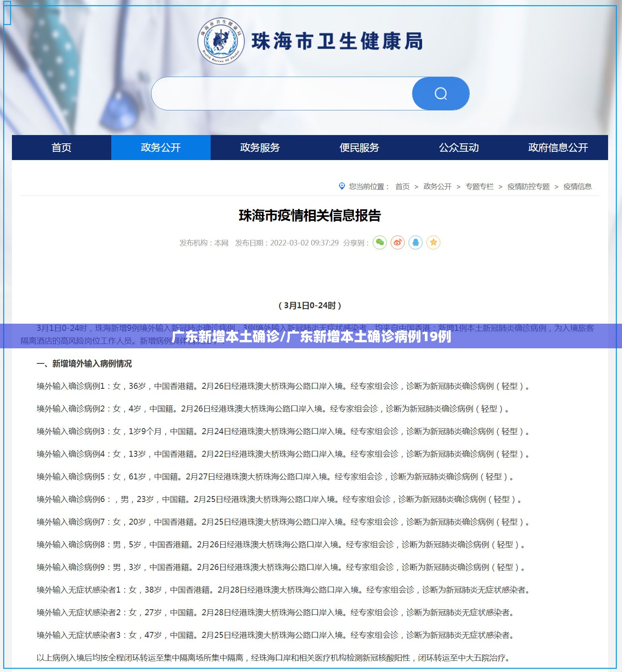Click heading 一、新增境外输入病例情况
The width and height of the screenshot is (622, 672).
point(84,363)
